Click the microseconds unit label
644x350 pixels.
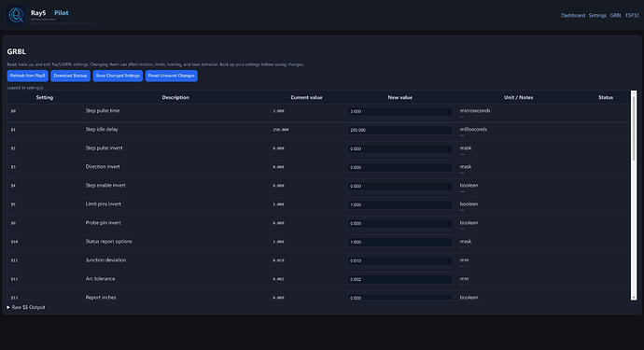(x=475, y=110)
